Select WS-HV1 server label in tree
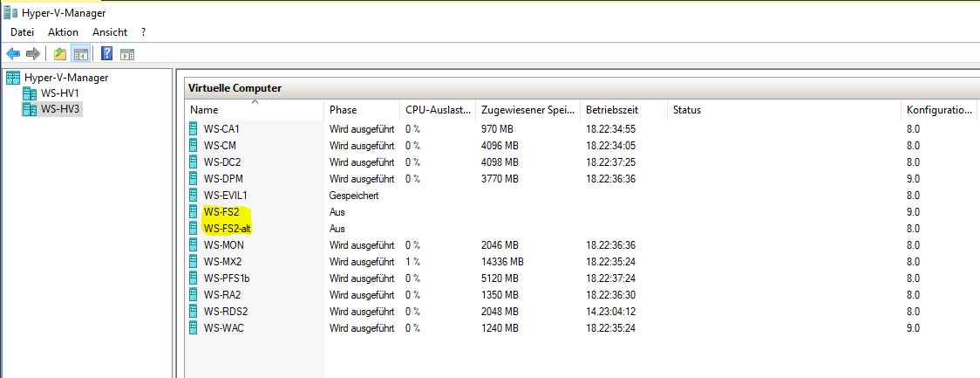Image resolution: width=980 pixels, height=378 pixels. click(x=60, y=94)
